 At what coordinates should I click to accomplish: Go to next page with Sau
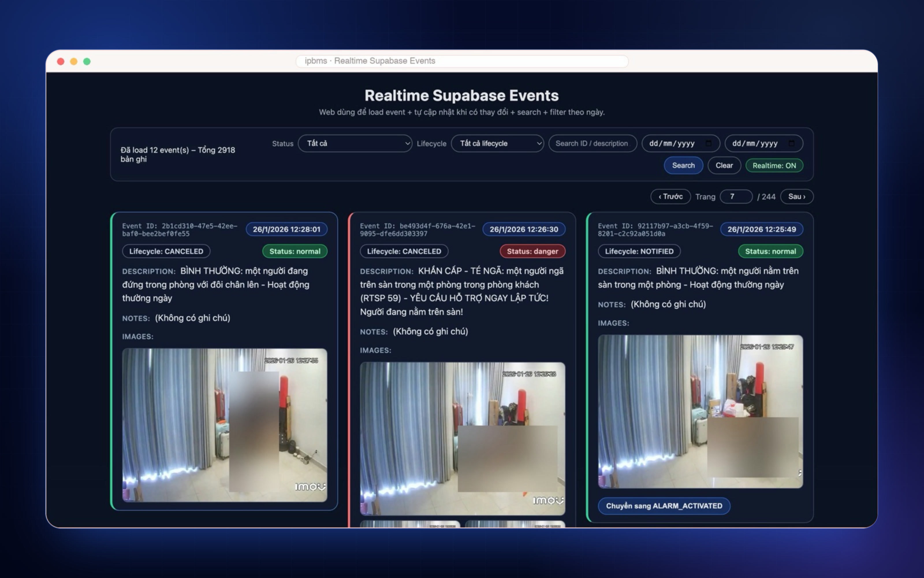coord(797,197)
